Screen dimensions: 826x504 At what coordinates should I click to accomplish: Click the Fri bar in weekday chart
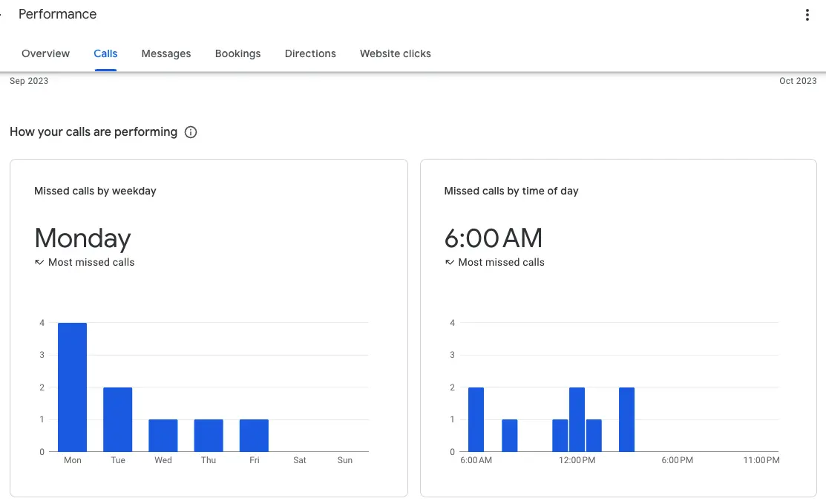pyautogui.click(x=254, y=436)
